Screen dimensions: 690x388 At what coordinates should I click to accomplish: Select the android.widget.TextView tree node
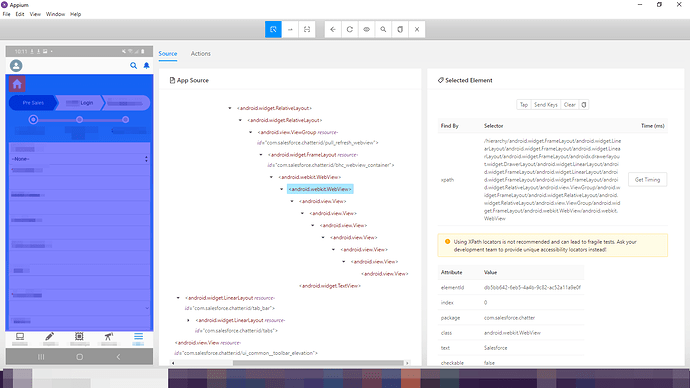330,286
